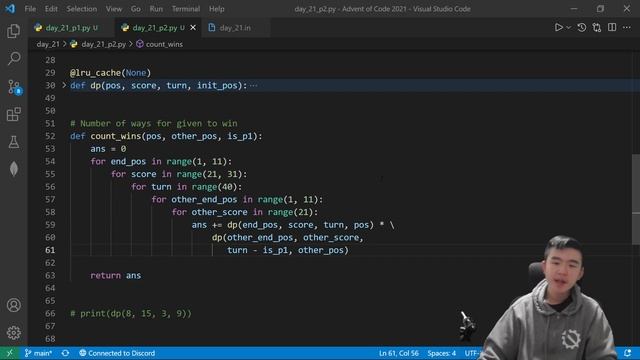Open the Edit menu
The height and width of the screenshot is (360, 640).
(51, 9)
